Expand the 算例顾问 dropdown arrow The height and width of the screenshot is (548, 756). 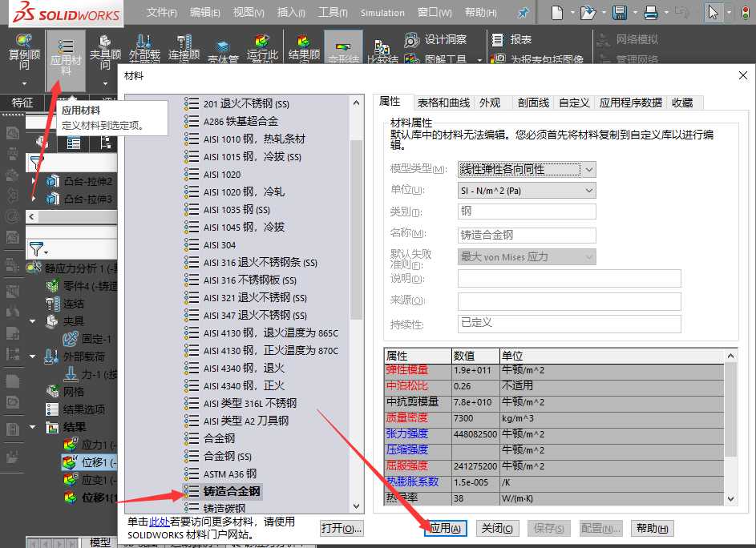pos(23,84)
